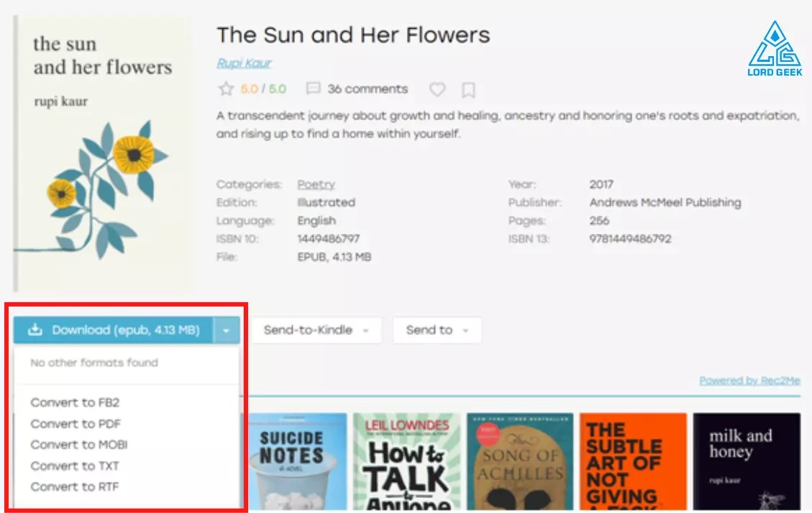Open the Suicide Notes book thumbnail

[x=297, y=462]
